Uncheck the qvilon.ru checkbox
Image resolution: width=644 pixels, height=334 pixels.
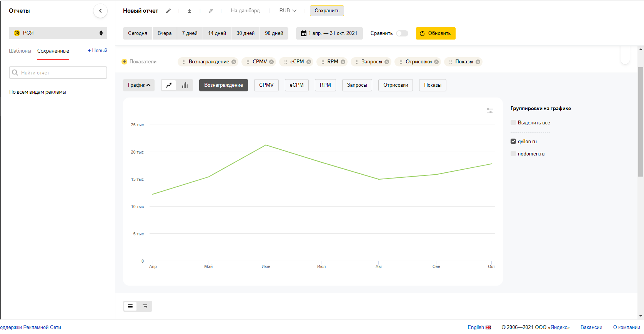[x=513, y=141]
